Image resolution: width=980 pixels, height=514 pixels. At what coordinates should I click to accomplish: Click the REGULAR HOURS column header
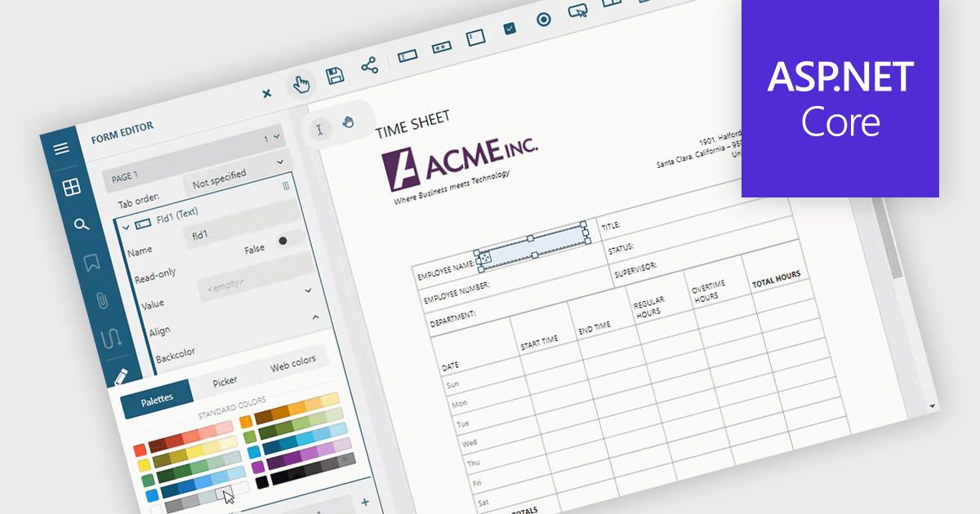tap(649, 308)
